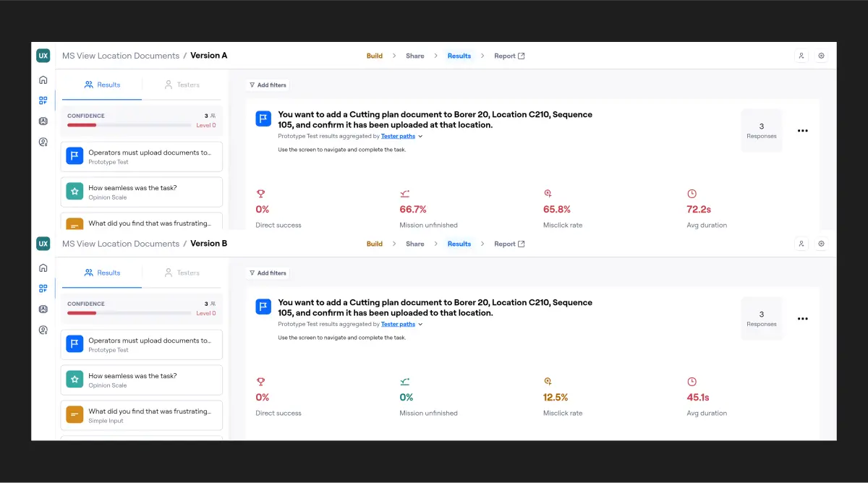
Task: Select the projects grid icon in Version B sidebar
Action: (x=43, y=288)
